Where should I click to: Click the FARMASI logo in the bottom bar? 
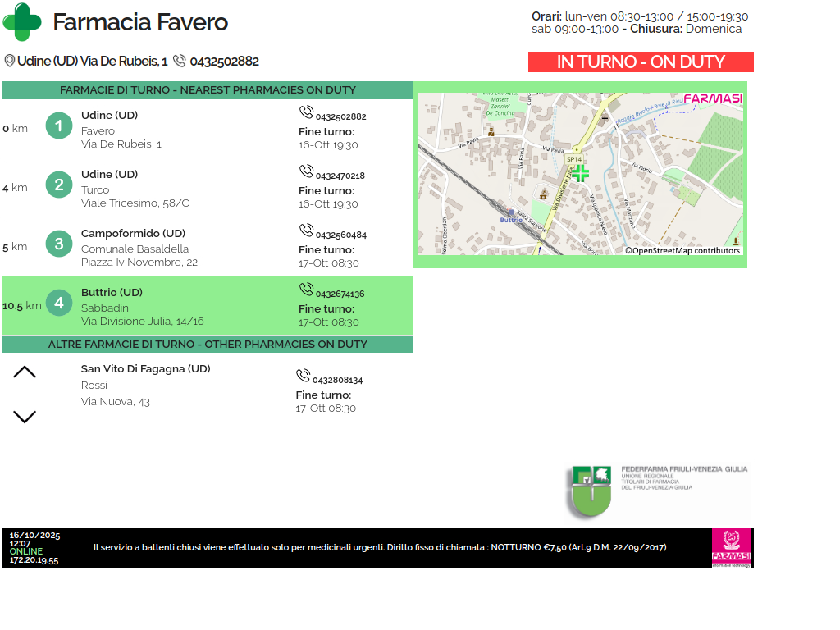tap(731, 547)
